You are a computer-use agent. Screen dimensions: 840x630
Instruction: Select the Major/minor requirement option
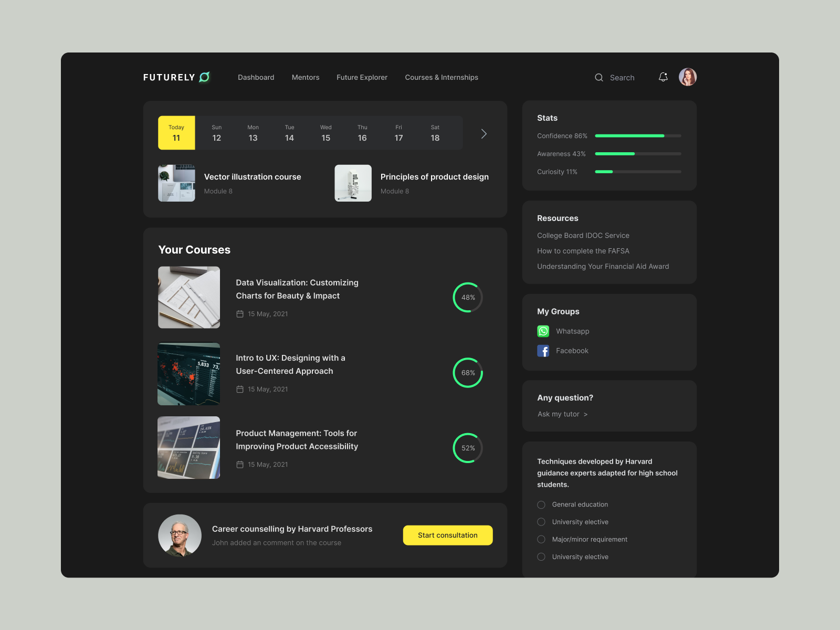541,539
